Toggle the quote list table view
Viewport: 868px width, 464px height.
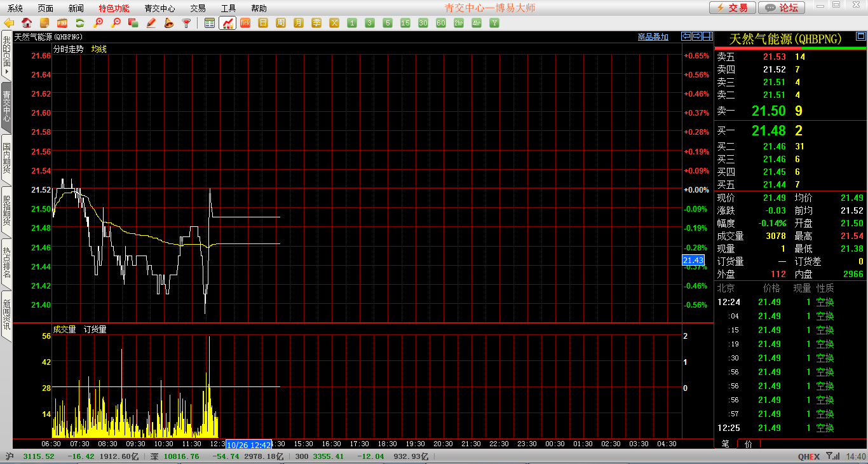[x=210, y=23]
